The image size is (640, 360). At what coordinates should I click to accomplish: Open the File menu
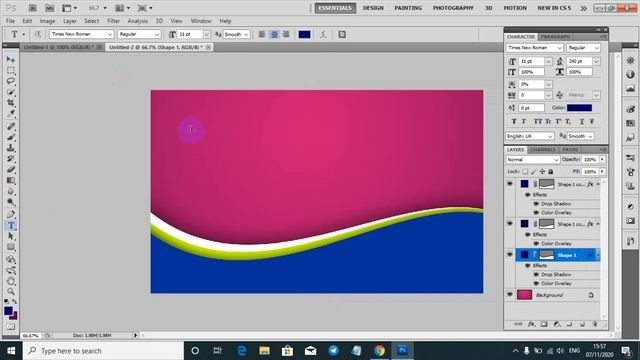[10, 21]
